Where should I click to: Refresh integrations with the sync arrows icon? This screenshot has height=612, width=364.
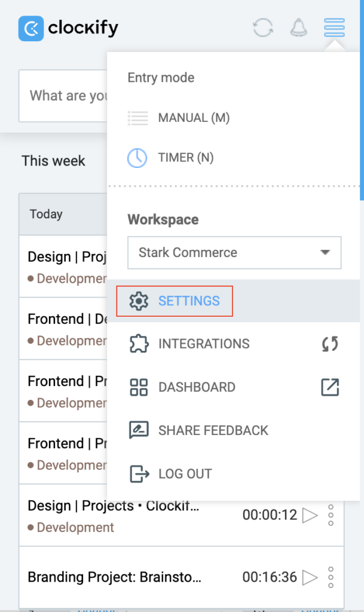[330, 344]
